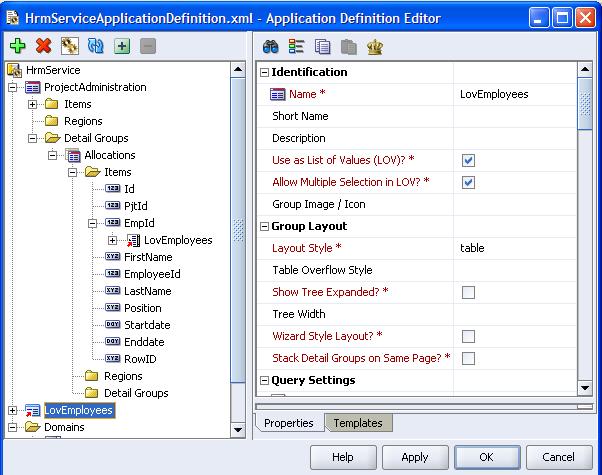The width and height of the screenshot is (602, 475).
Task: Expand the LovEmployees node under EmpId
Action: pos(113,240)
